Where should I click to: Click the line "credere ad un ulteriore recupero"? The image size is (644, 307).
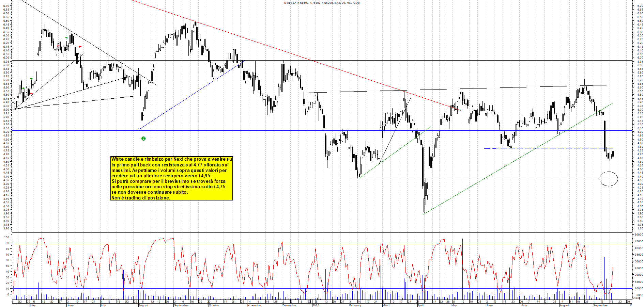click(162, 176)
